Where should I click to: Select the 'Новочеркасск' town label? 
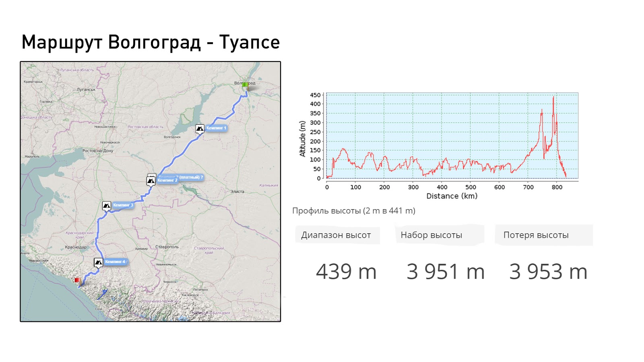[x=110, y=142]
